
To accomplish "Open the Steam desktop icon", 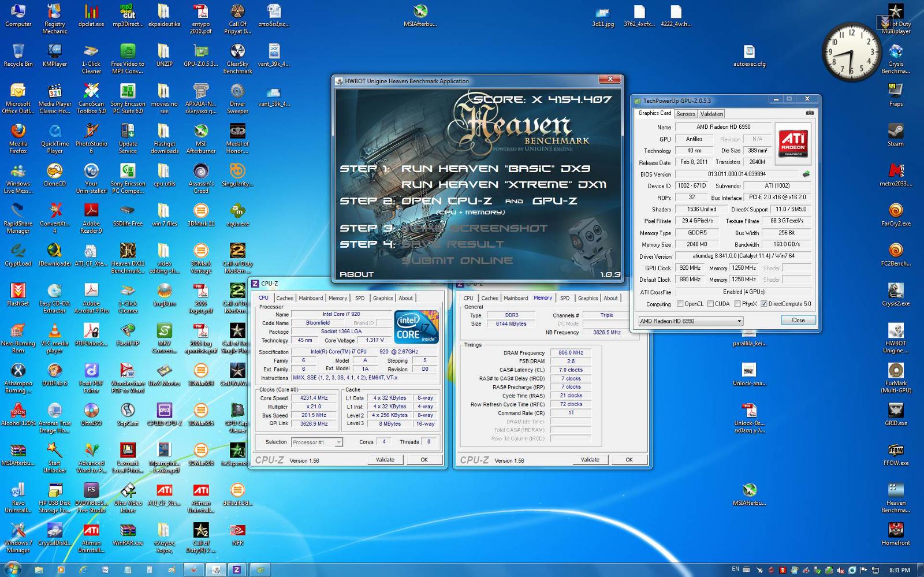I will tap(896, 135).
